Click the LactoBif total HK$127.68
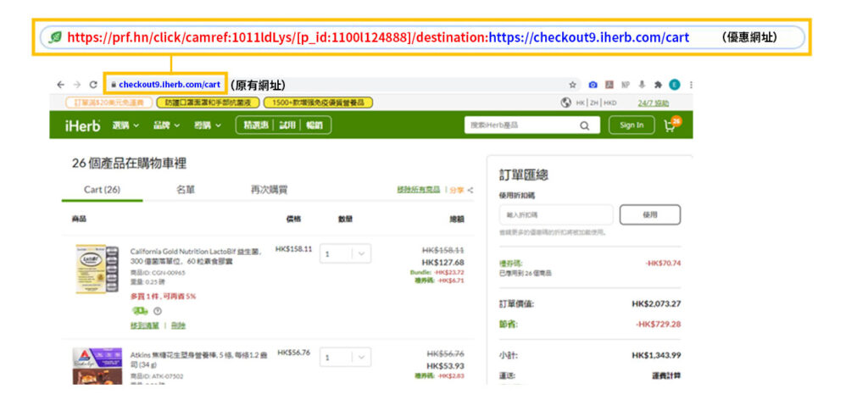The image size is (868, 411). [442, 262]
